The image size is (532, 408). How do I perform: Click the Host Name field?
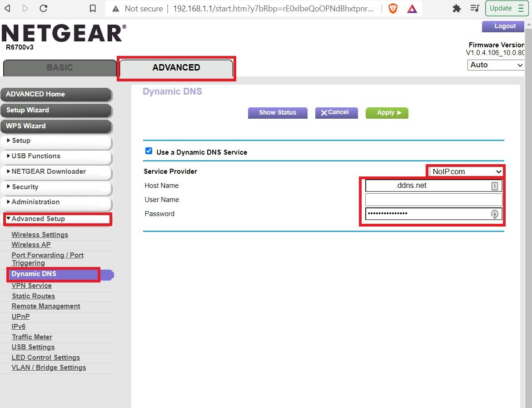[x=433, y=186]
